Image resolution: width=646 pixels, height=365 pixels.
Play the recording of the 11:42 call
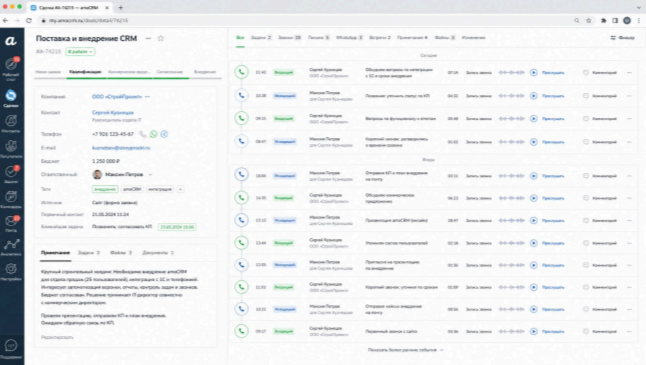pyautogui.click(x=534, y=73)
